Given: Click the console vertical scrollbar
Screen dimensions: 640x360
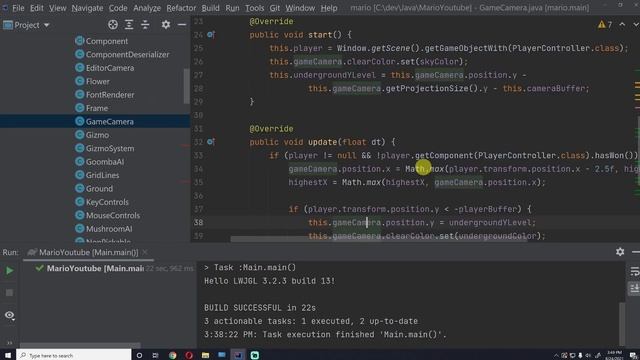Looking at the screenshot, I should pyautogui.click(x=622, y=323).
